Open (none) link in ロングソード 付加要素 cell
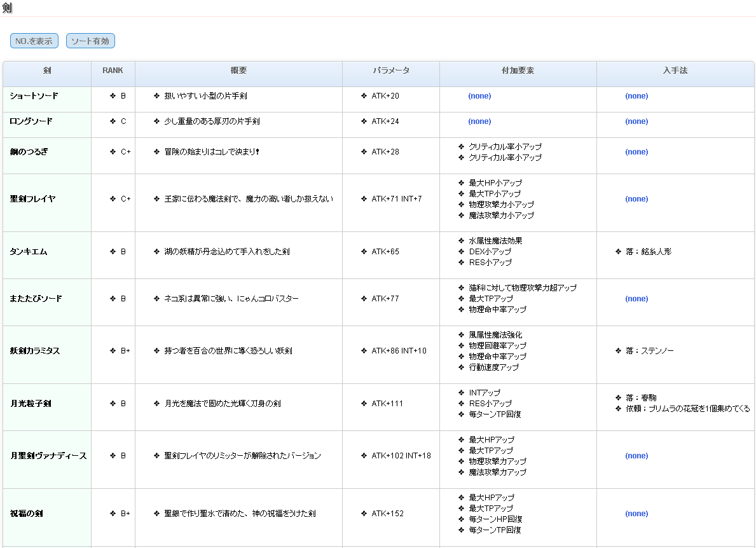This screenshot has width=756, height=548. click(x=479, y=121)
